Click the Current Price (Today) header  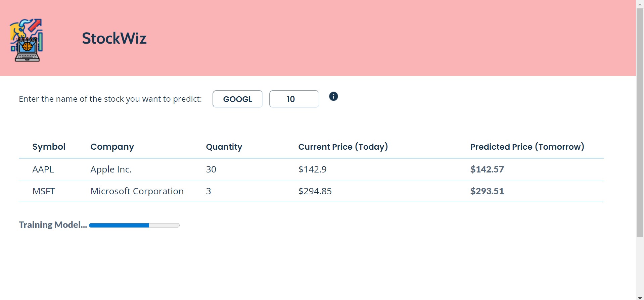click(343, 147)
